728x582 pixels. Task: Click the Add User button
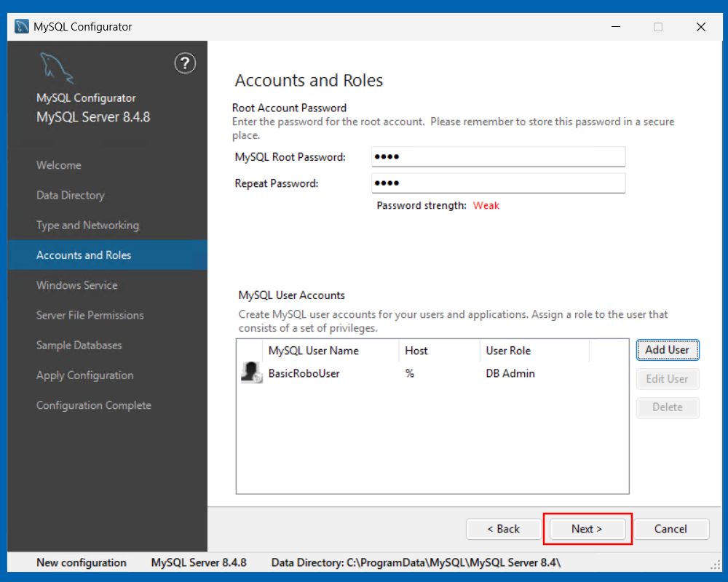tap(667, 350)
